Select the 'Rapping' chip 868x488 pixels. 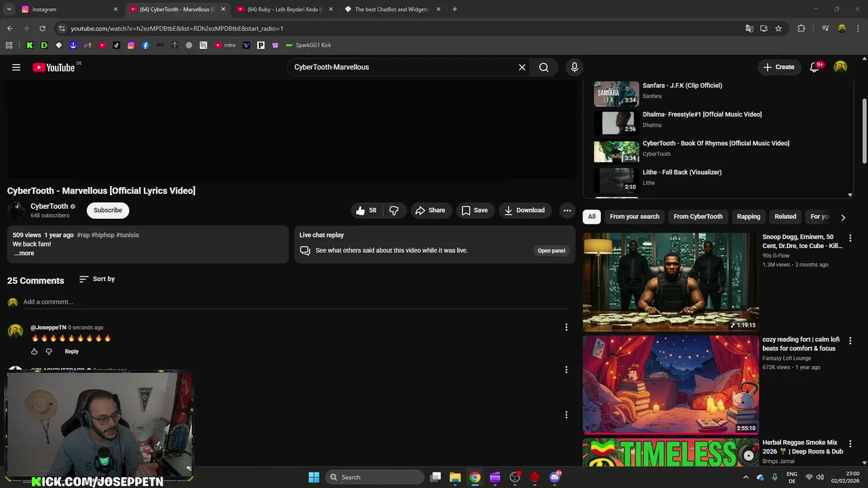(x=749, y=217)
